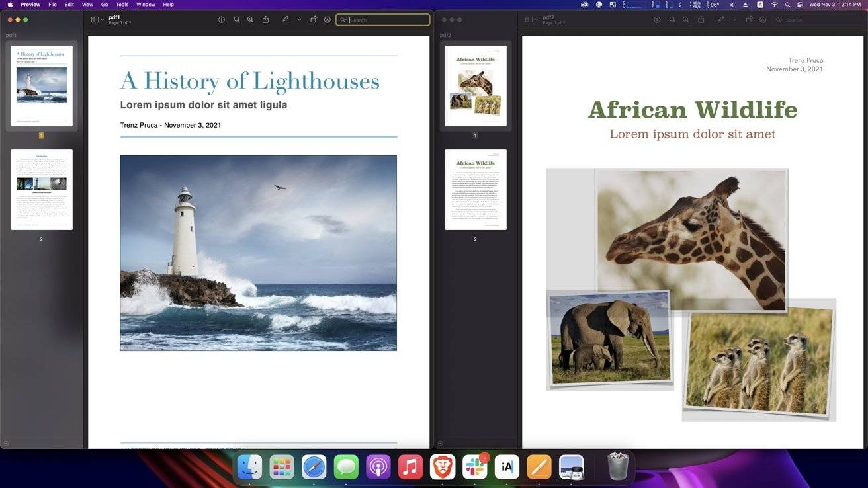Show the Inspector info icon for pdf1

click(222, 19)
